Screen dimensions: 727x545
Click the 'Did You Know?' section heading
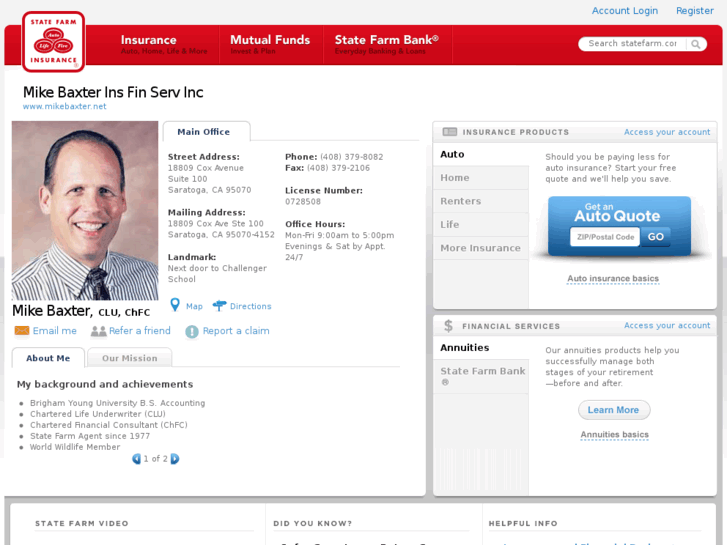click(x=312, y=523)
